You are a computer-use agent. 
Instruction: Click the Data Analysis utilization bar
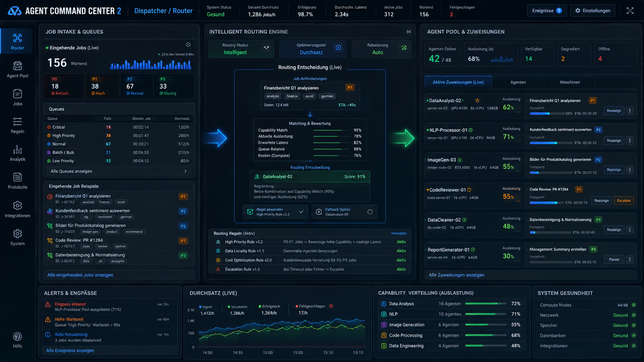tap(486, 304)
